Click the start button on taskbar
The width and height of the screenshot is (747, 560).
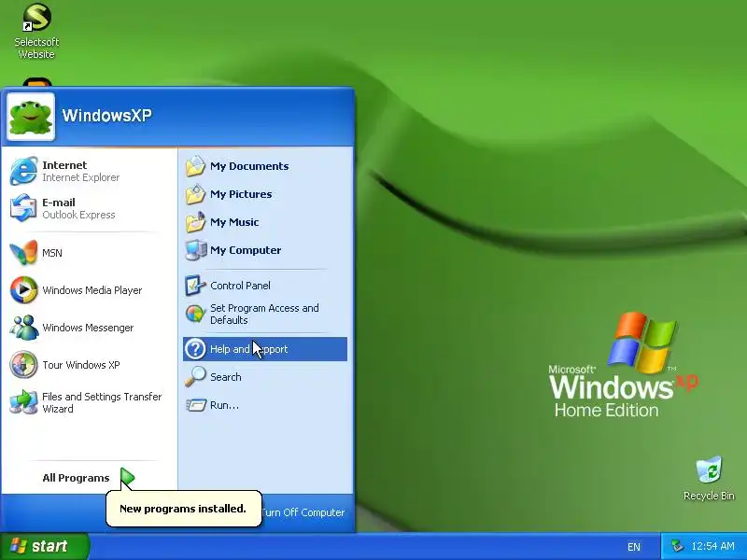pyautogui.click(x=45, y=546)
